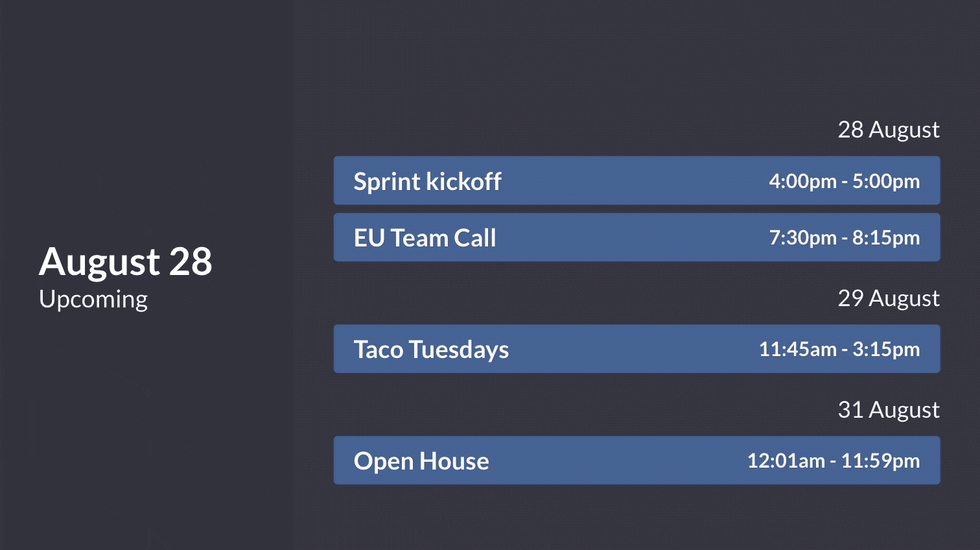Click the August 28 main heading
The width and height of the screenshot is (980, 550).
tap(126, 261)
